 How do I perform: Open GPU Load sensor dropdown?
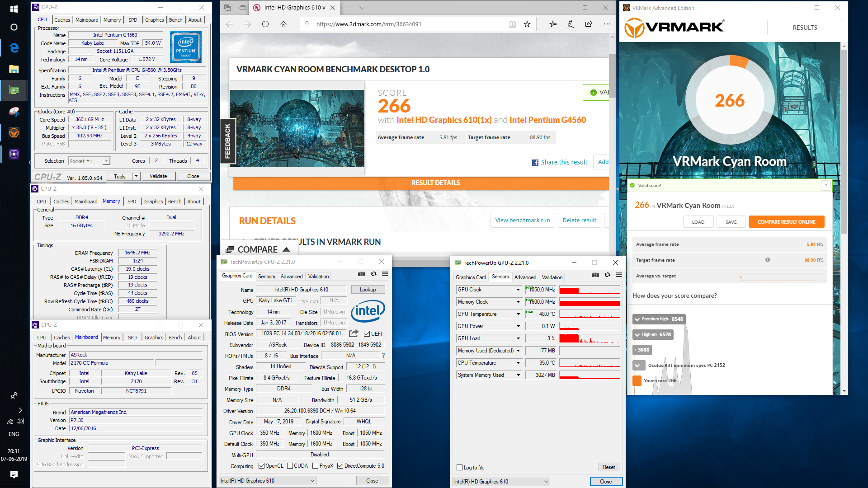518,338
